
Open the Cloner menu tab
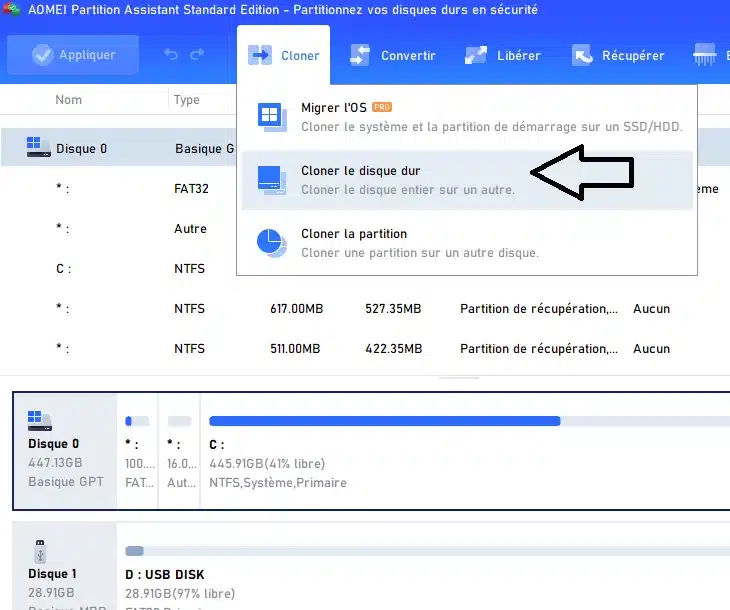pyautogui.click(x=284, y=55)
